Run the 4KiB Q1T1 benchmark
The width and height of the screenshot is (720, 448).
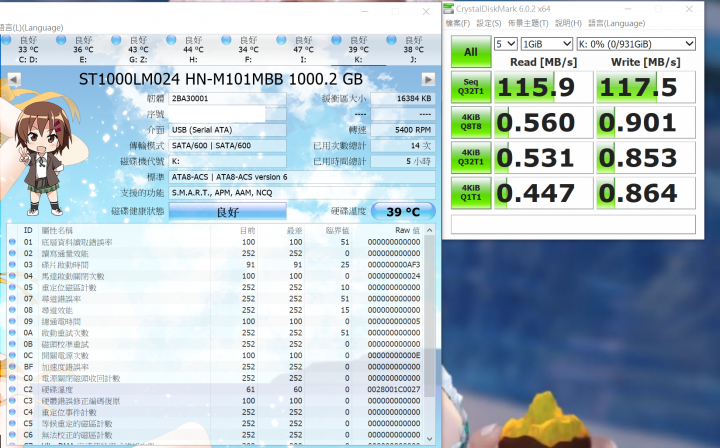(x=471, y=193)
